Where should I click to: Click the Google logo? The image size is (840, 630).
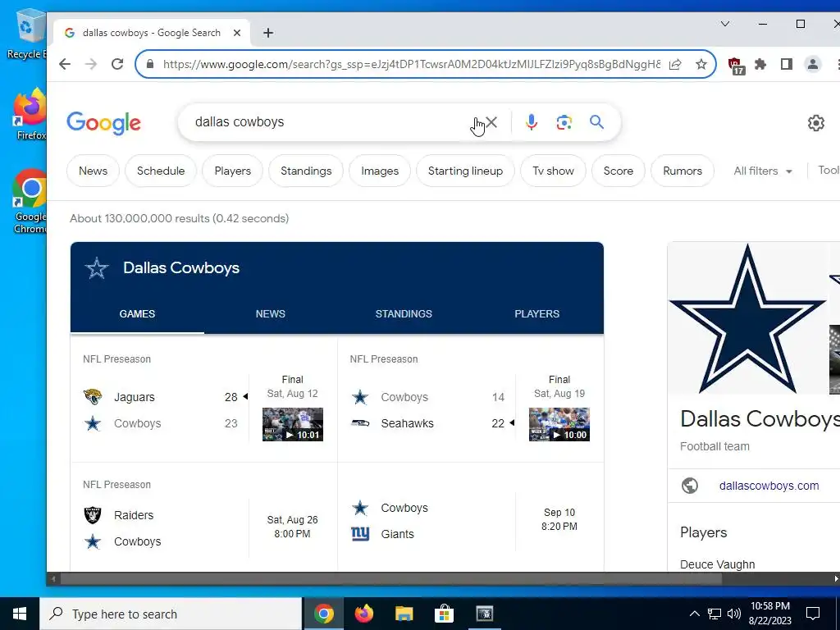point(104,123)
